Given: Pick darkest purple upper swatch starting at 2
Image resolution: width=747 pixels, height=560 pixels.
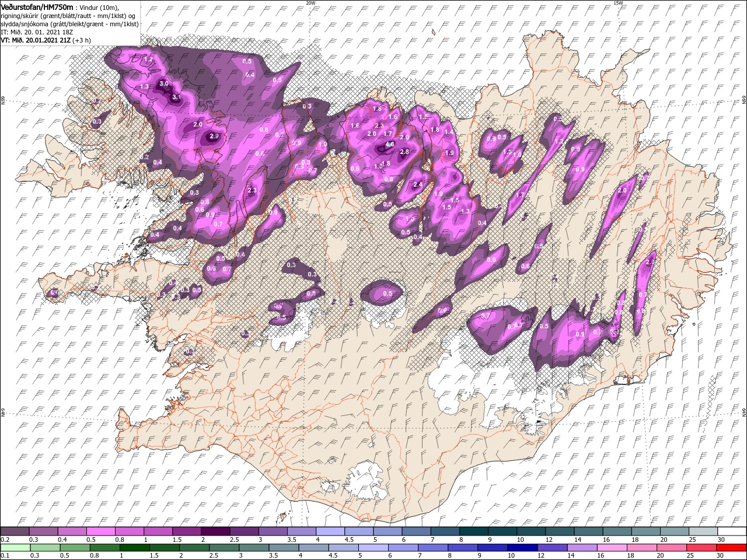Looking at the screenshot, I should (x=215, y=531).
